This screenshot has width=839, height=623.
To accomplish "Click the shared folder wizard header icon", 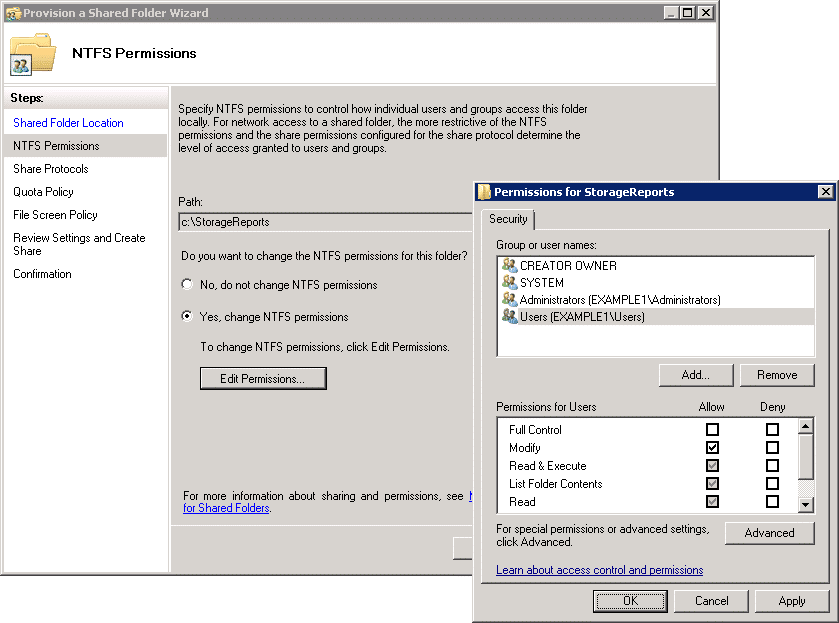I will point(32,54).
